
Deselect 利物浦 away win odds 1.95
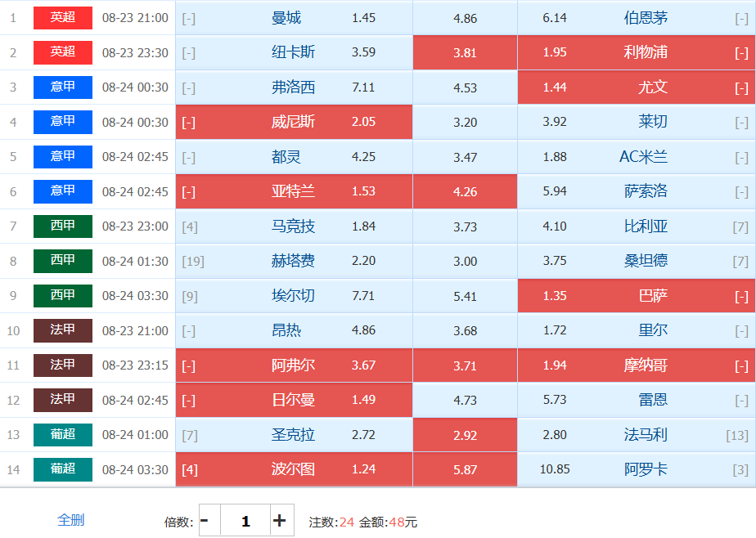point(637,52)
